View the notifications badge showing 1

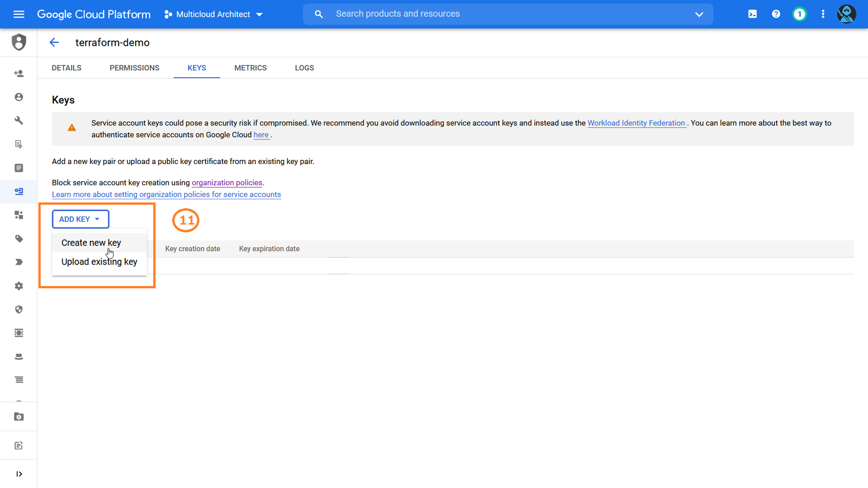799,14
